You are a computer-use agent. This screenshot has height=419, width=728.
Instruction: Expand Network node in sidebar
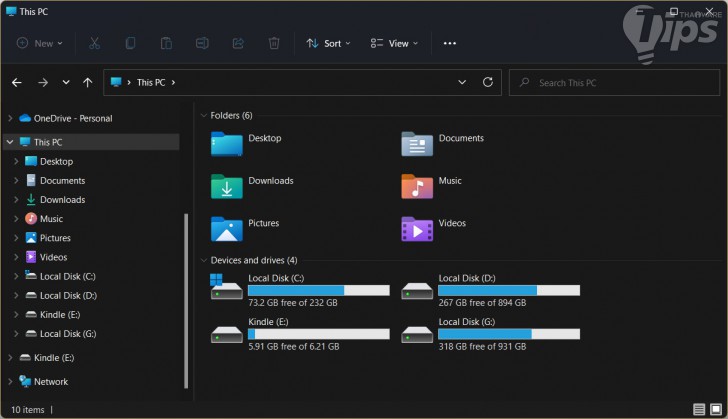[10, 381]
